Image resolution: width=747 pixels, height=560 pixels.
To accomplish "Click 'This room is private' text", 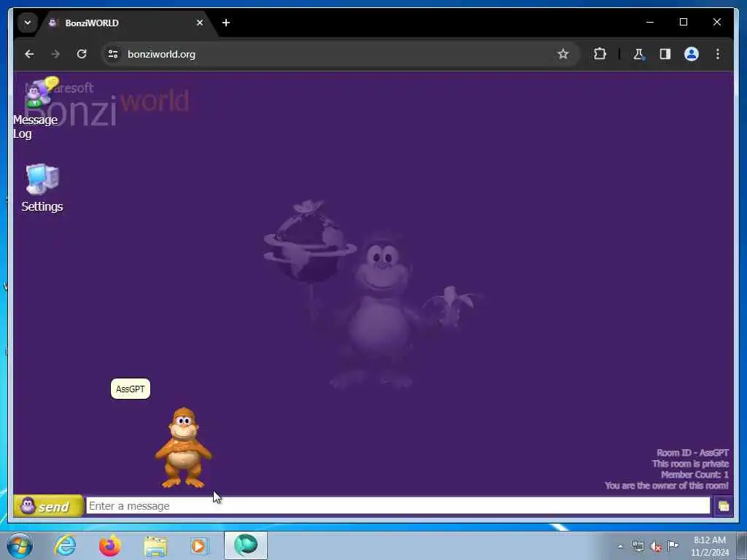I will coord(690,464).
